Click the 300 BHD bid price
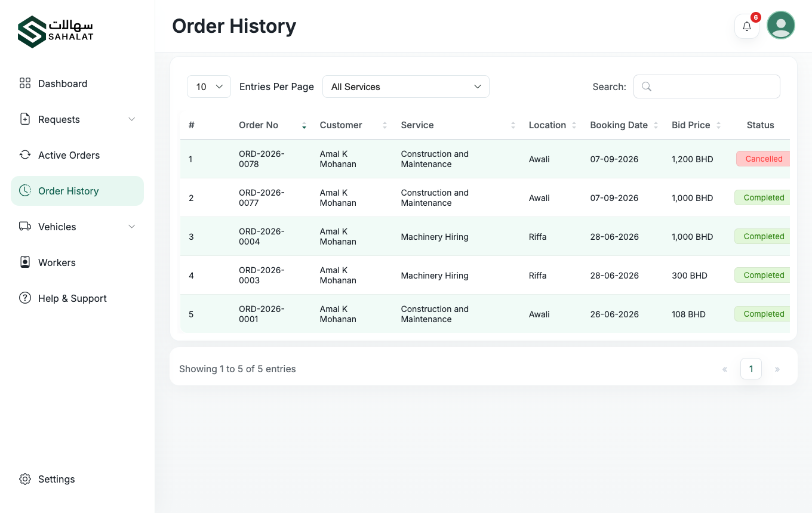Screen dimensions: 812x513 tap(690, 276)
